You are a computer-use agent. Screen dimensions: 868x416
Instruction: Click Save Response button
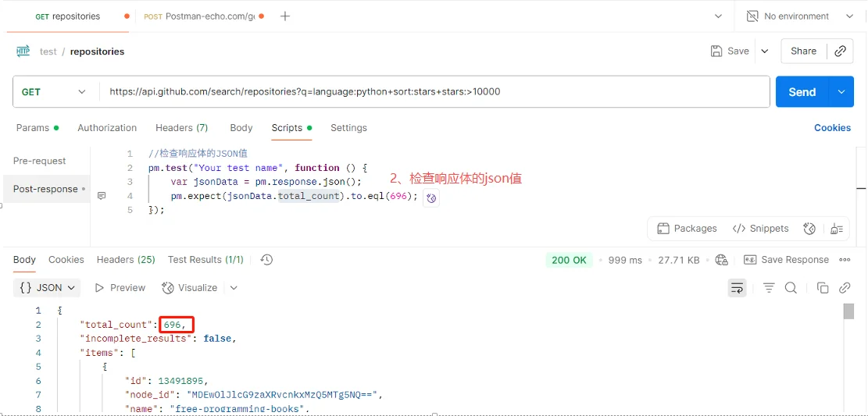pyautogui.click(x=786, y=259)
